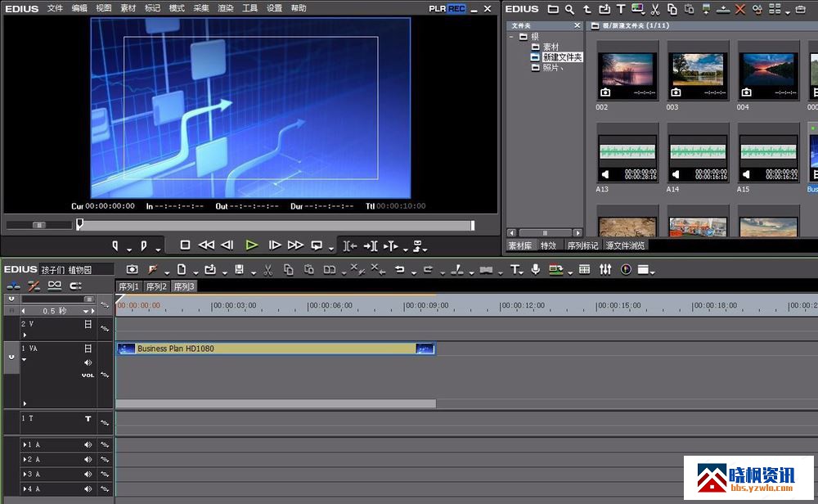Viewport: 818px width, 504px height.
Task: Click the Rewind button in the player
Action: click(207, 245)
